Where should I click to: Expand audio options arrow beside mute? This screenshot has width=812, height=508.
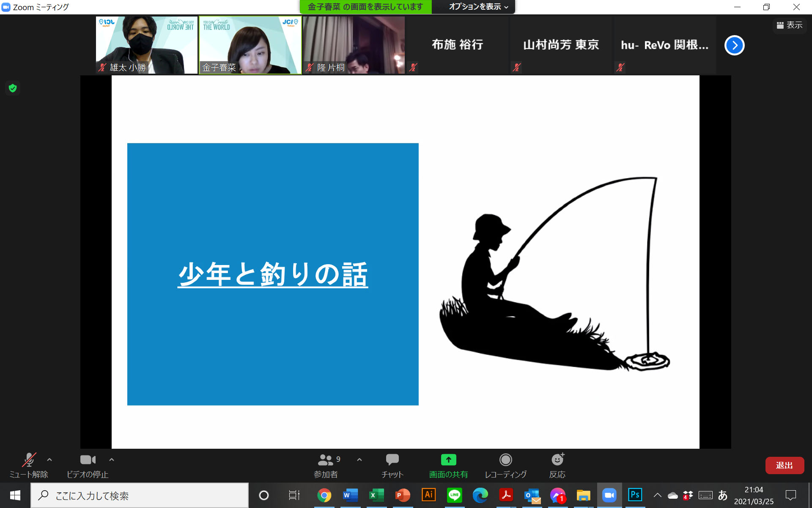pyautogui.click(x=49, y=459)
